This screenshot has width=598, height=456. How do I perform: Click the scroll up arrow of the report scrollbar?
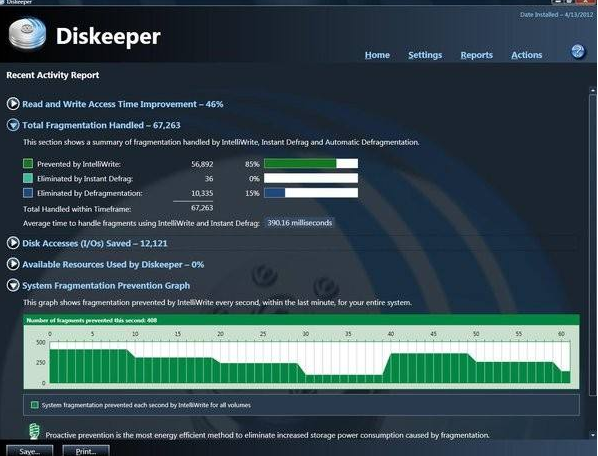click(x=593, y=91)
